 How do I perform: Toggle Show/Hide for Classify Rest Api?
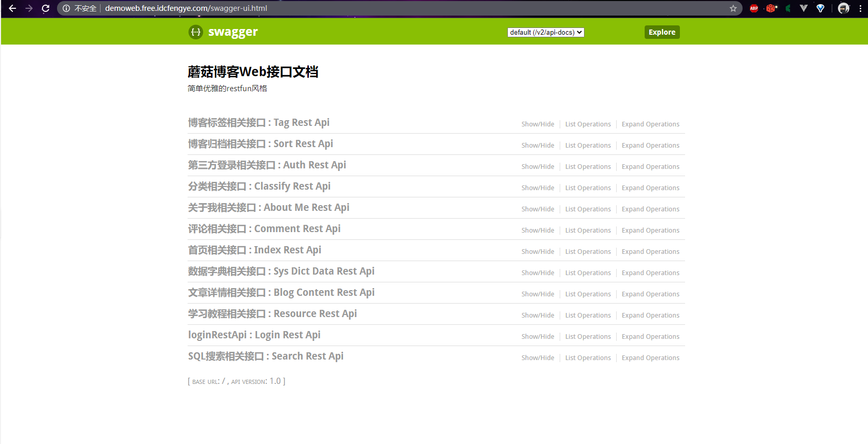pos(537,188)
